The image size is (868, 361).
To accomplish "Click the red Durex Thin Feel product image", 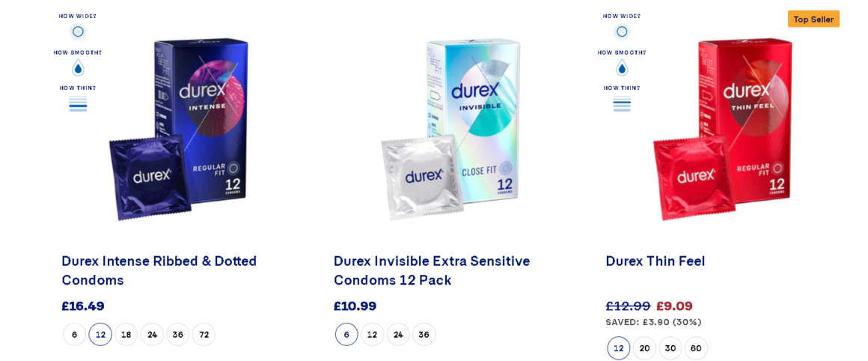I will tap(723, 129).
